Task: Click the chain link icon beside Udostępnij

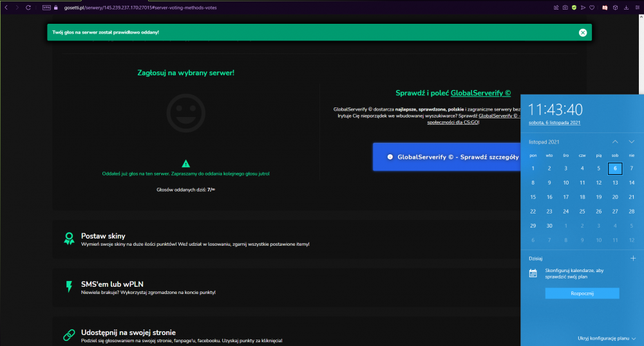Action: [x=69, y=335]
